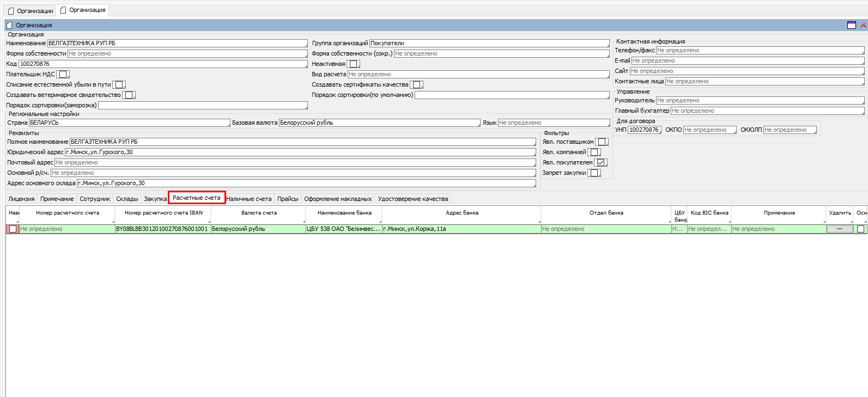
Task: Go to the Лицензия tab
Action: [21, 199]
